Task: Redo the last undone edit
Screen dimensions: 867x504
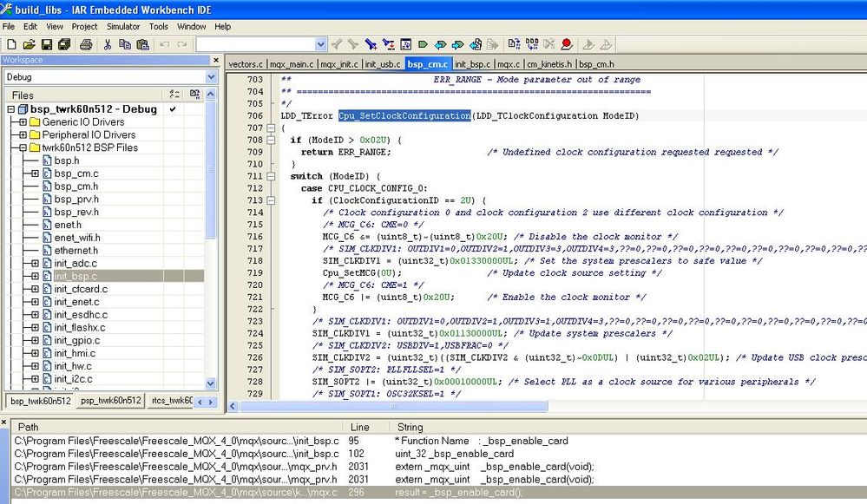Action: (x=182, y=44)
